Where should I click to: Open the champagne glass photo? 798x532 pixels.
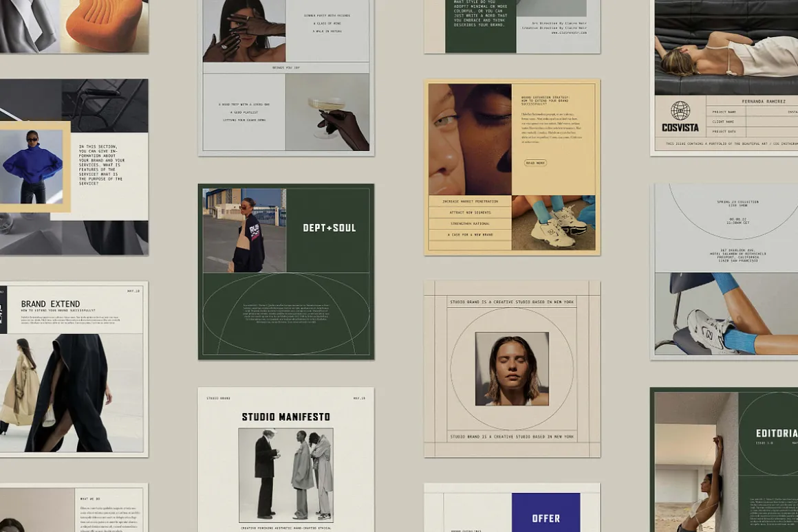click(x=327, y=113)
